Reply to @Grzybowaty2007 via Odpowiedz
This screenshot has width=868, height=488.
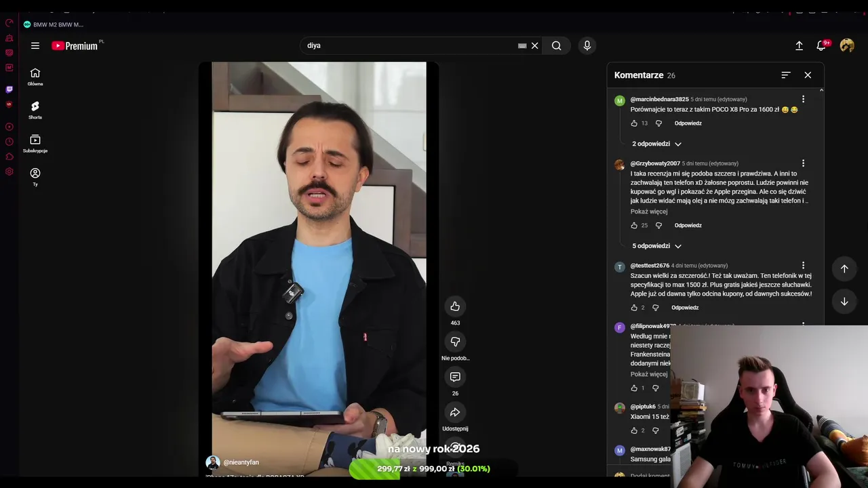point(688,226)
